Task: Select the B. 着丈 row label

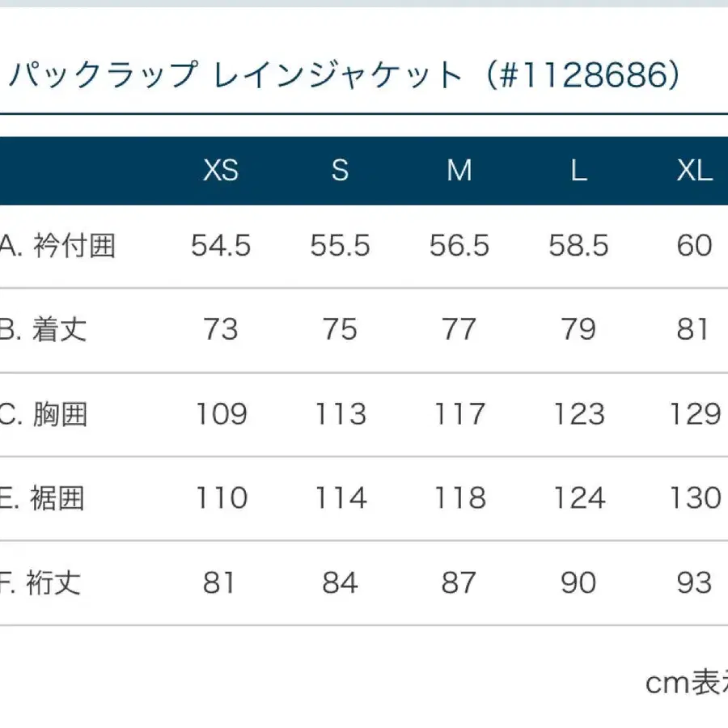Action: tap(44, 330)
